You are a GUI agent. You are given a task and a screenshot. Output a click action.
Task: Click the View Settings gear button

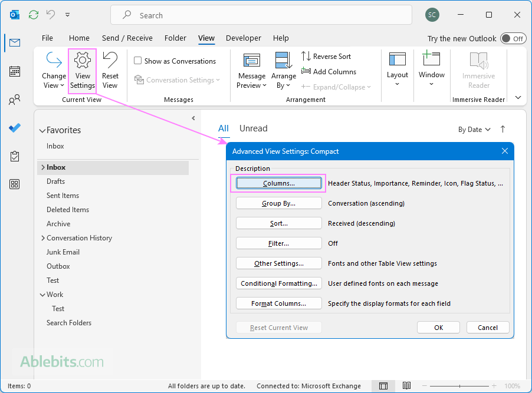coord(83,71)
